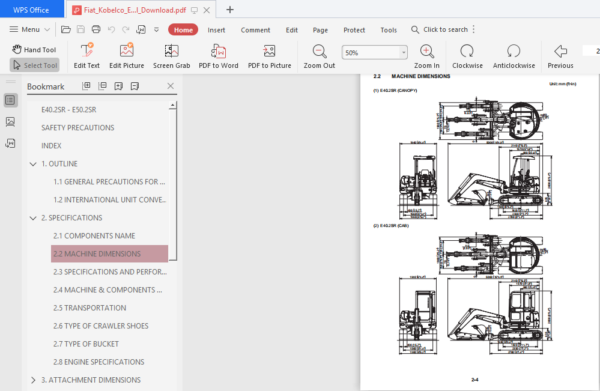
Task: Close the Fiat_Kobelco PDF tab
Action: click(207, 10)
